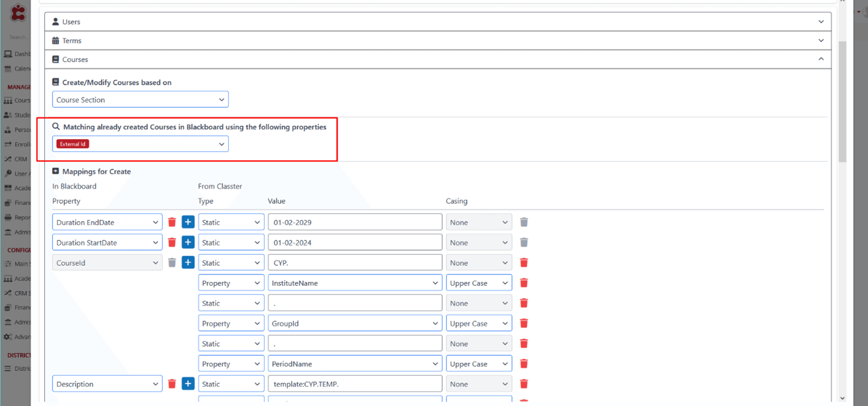Open Calendar from the sidebar

[x=17, y=69]
